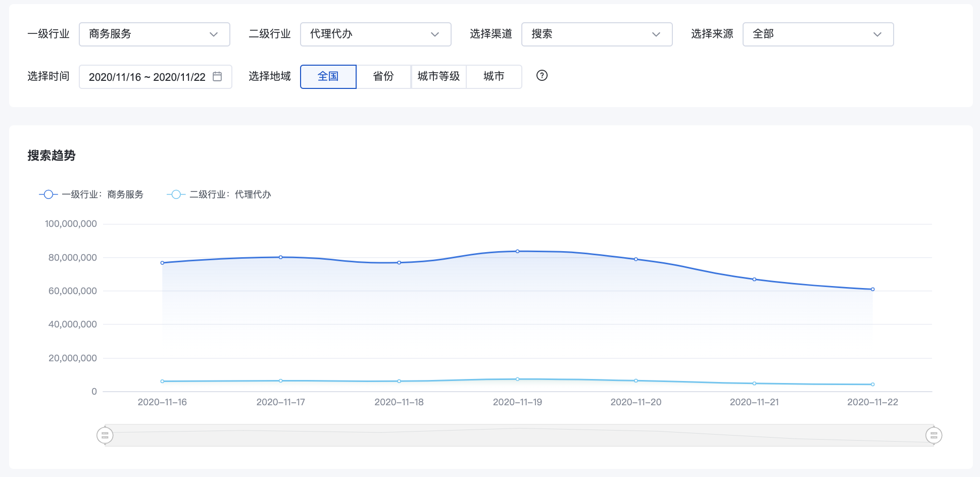Select 城市等级 region option

(438, 76)
